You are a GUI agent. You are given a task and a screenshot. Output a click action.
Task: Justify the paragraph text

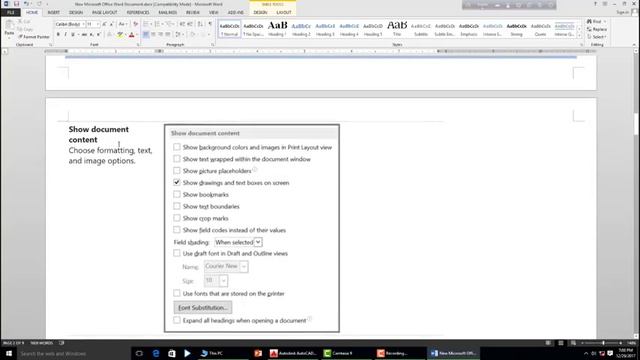168,35
